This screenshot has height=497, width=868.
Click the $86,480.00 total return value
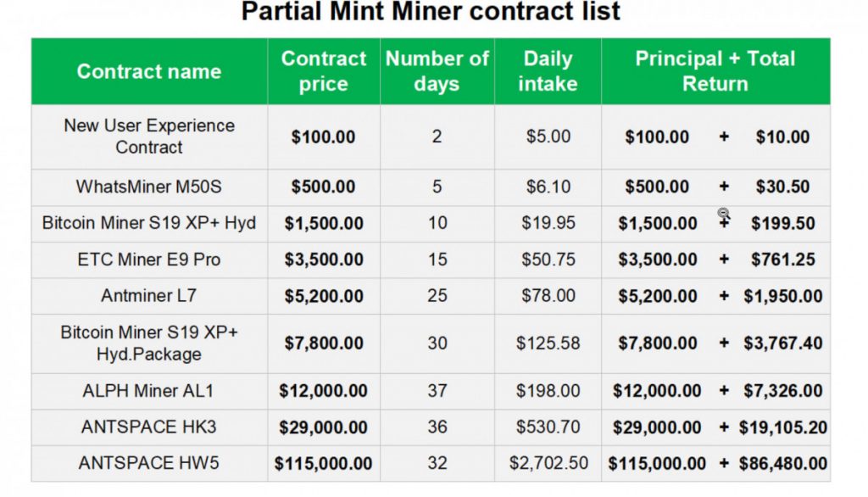782,463
